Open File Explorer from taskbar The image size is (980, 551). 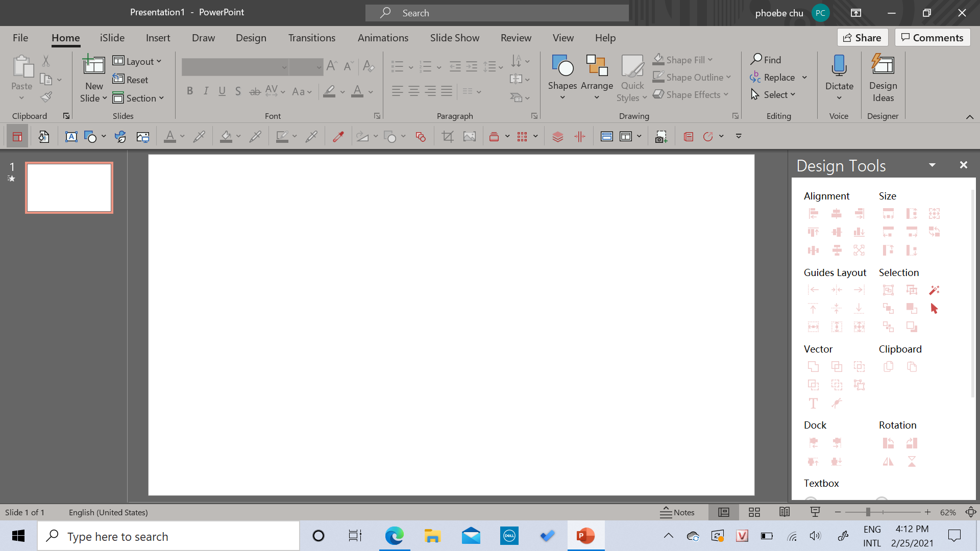click(432, 536)
